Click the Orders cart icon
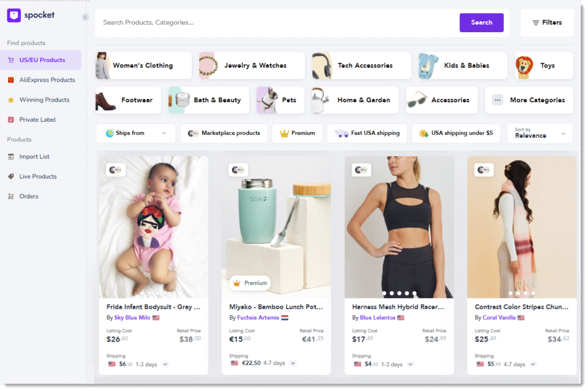The height and width of the screenshot is (391, 588). [11, 196]
